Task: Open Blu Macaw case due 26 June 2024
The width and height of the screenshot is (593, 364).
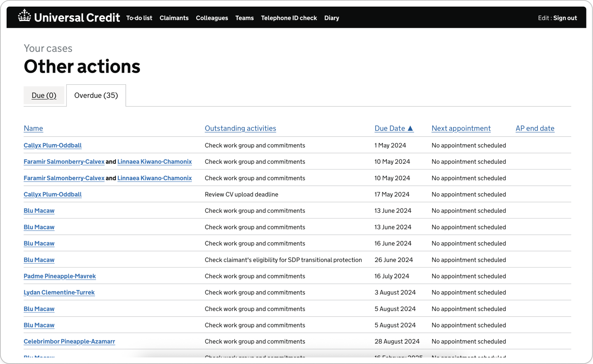Action: point(39,260)
